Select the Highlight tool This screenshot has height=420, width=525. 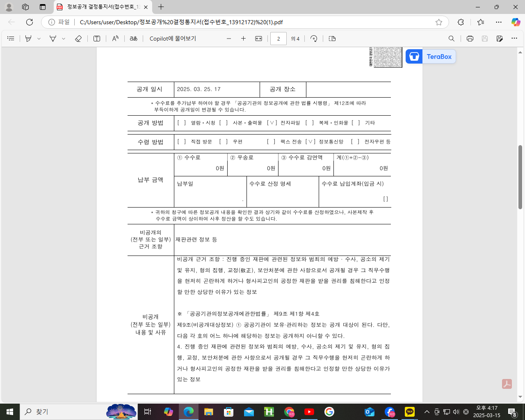click(x=52, y=38)
